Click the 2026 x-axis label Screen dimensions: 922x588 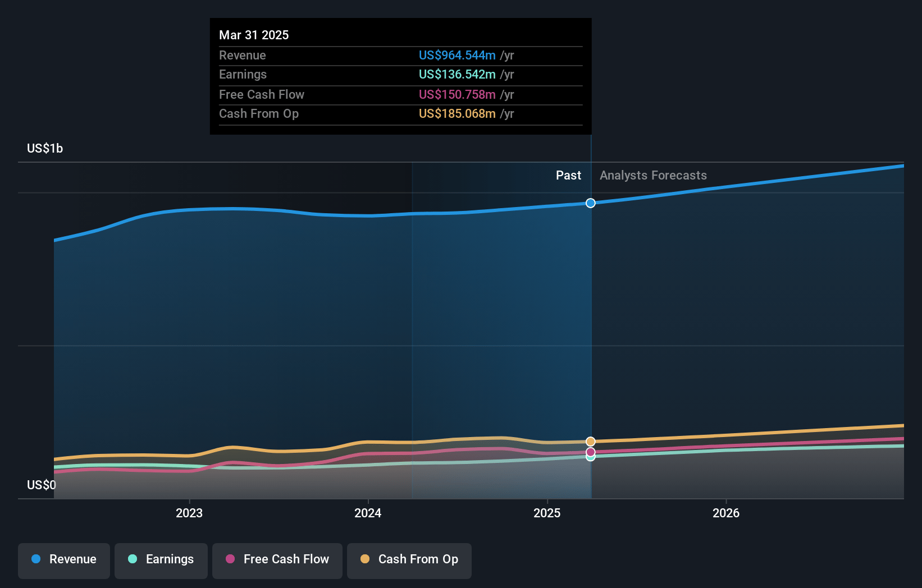(726, 513)
